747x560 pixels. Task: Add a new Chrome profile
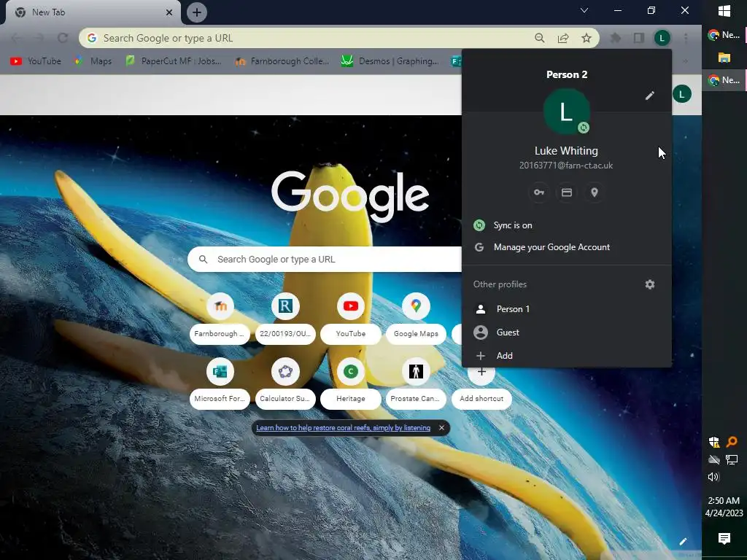[566, 356]
